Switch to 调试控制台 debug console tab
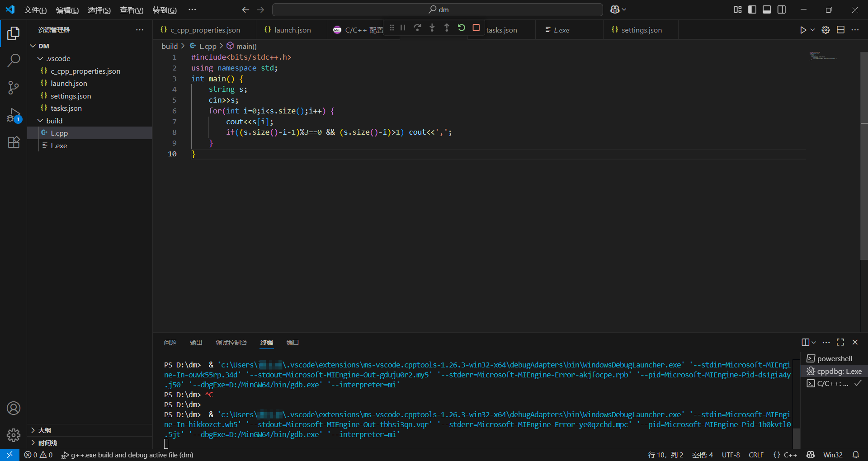This screenshot has height=461, width=868. pos(231,343)
